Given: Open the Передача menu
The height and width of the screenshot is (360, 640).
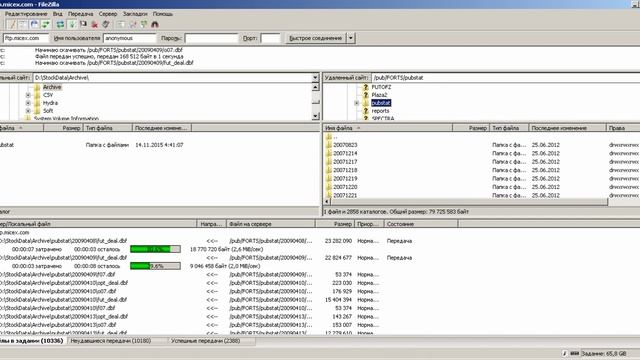Looking at the screenshot, I should coord(80,14).
